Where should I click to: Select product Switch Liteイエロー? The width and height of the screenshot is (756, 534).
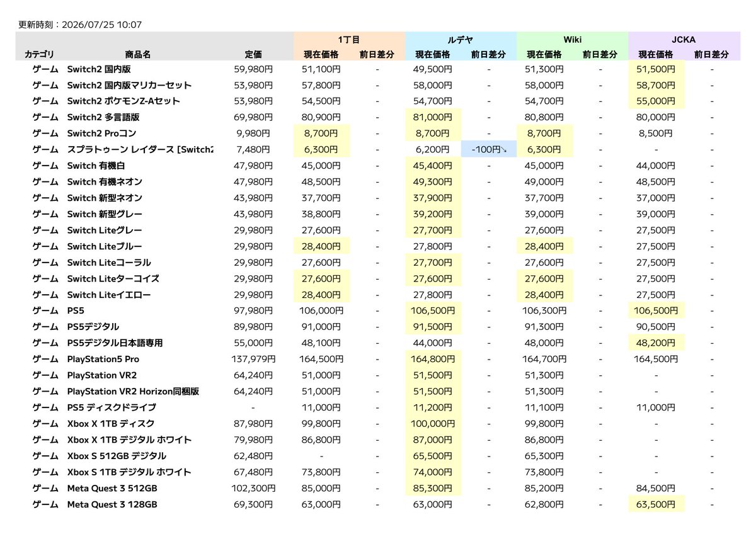109,295
